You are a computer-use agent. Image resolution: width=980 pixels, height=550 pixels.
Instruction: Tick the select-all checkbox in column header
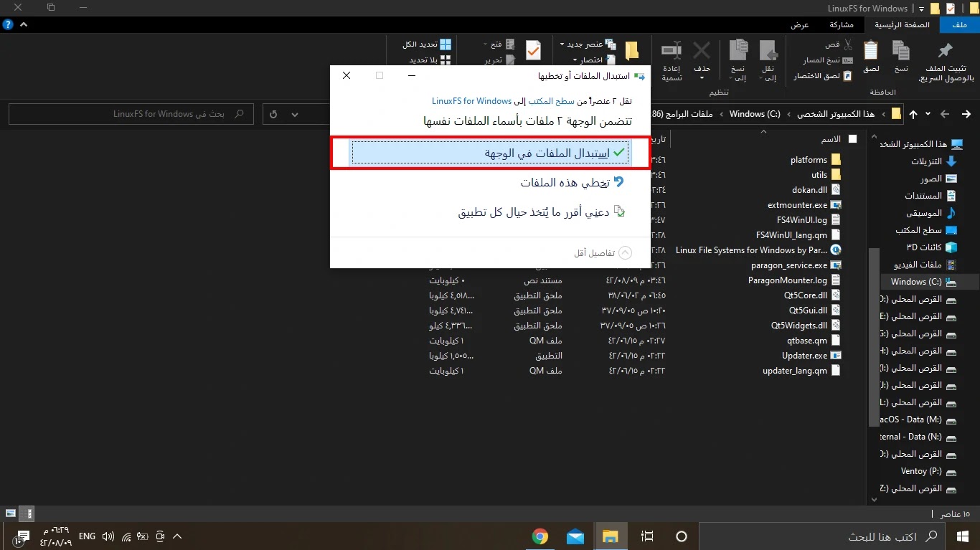852,139
